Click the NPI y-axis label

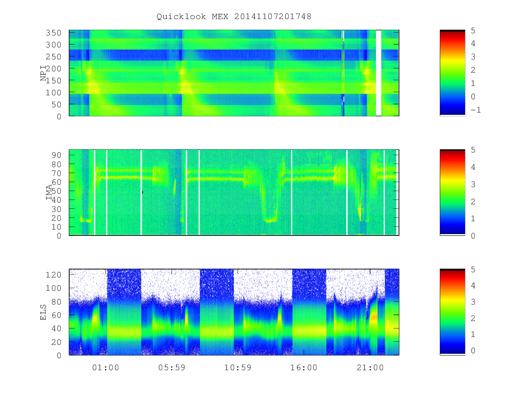[x=43, y=73]
